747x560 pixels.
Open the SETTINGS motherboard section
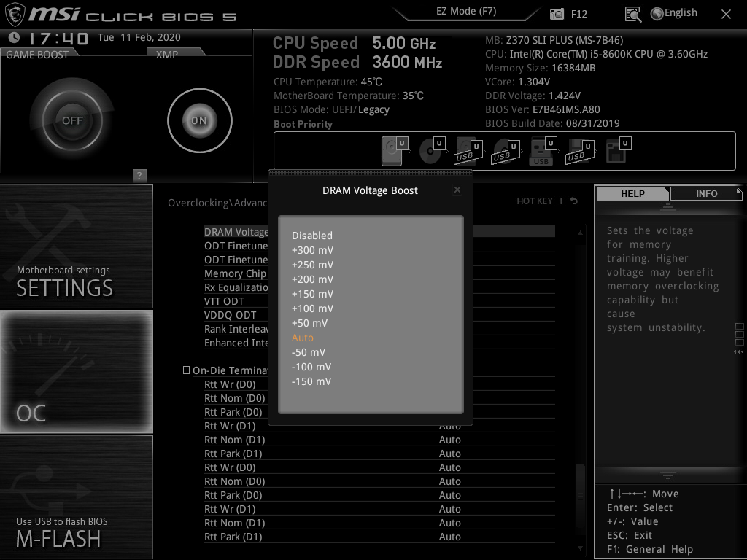click(x=76, y=246)
